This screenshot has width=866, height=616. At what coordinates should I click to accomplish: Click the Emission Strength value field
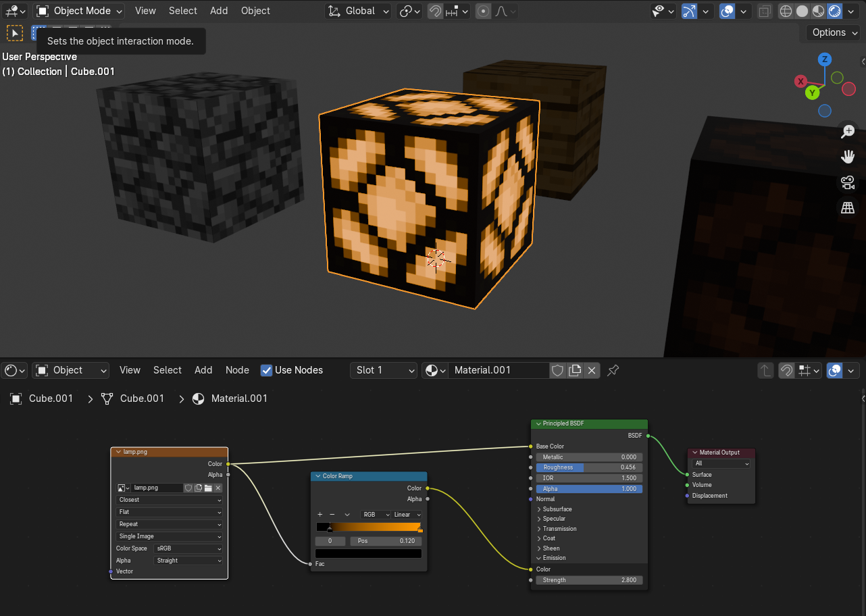coord(588,580)
